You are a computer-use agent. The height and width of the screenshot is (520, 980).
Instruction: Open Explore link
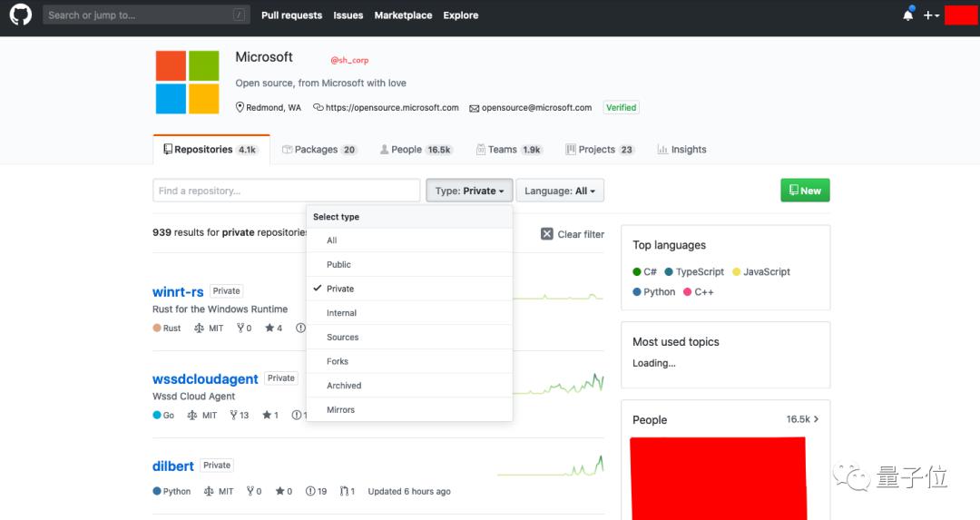(x=461, y=15)
